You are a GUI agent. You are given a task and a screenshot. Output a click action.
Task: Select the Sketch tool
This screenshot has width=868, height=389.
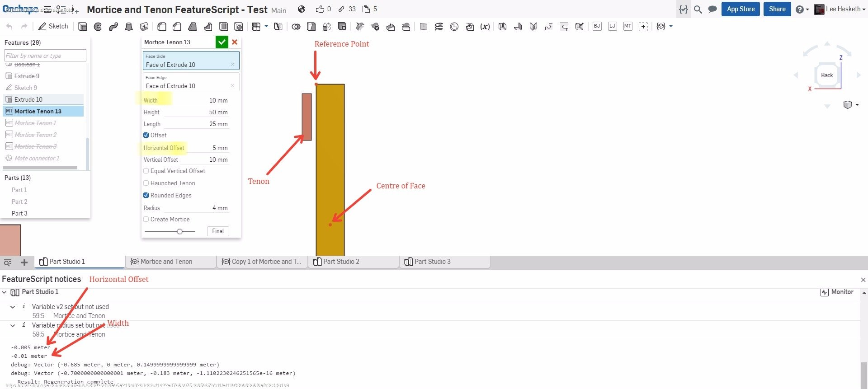point(53,26)
